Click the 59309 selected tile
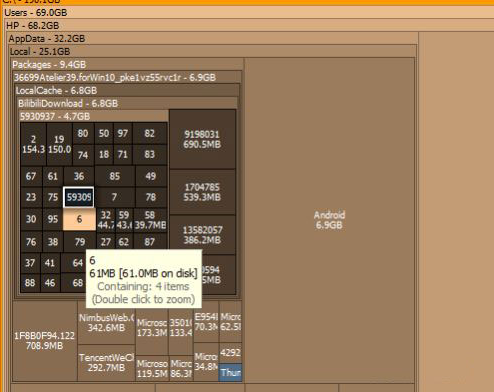 click(x=79, y=197)
